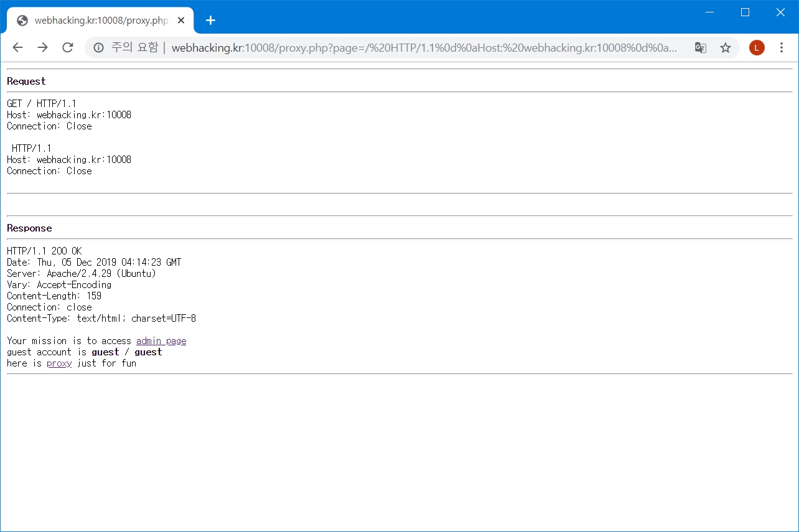Image resolution: width=799 pixels, height=532 pixels.
Task: Reload the current page
Action: pyautogui.click(x=68, y=48)
